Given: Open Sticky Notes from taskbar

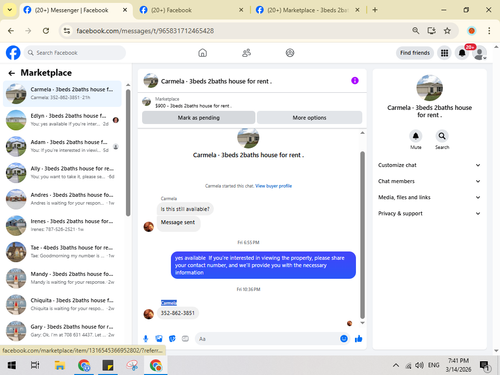Looking at the screenshot, I should [108, 365].
